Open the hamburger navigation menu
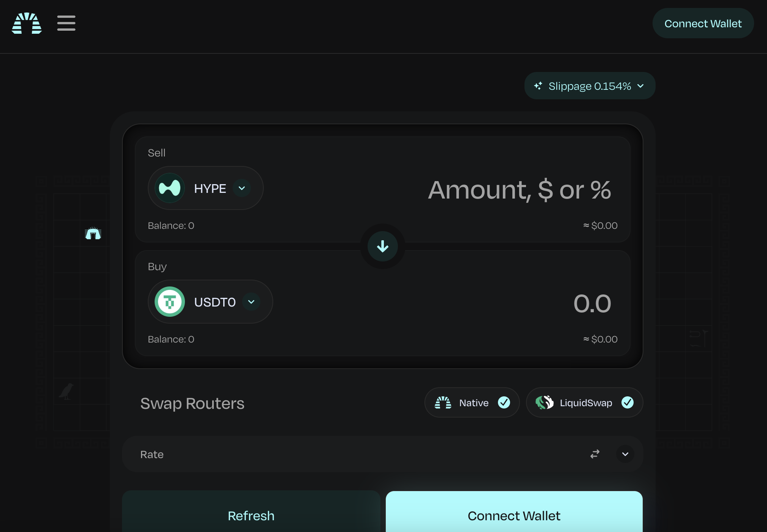 [x=66, y=23]
